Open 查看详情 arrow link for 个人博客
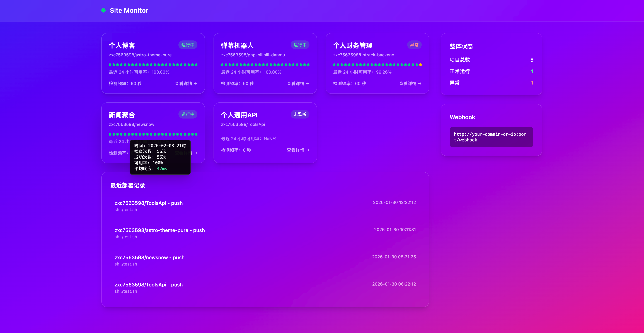The height and width of the screenshot is (333, 644). pyautogui.click(x=186, y=83)
